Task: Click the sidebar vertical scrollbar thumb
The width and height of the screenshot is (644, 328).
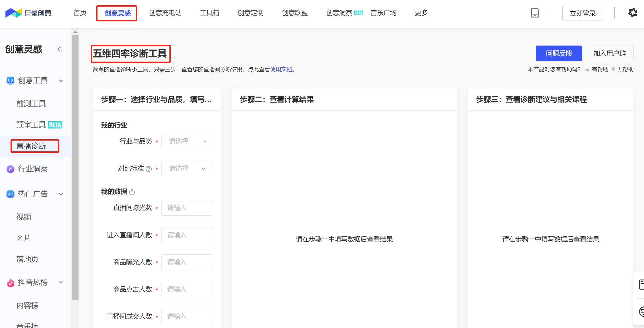Action: click(x=75, y=167)
